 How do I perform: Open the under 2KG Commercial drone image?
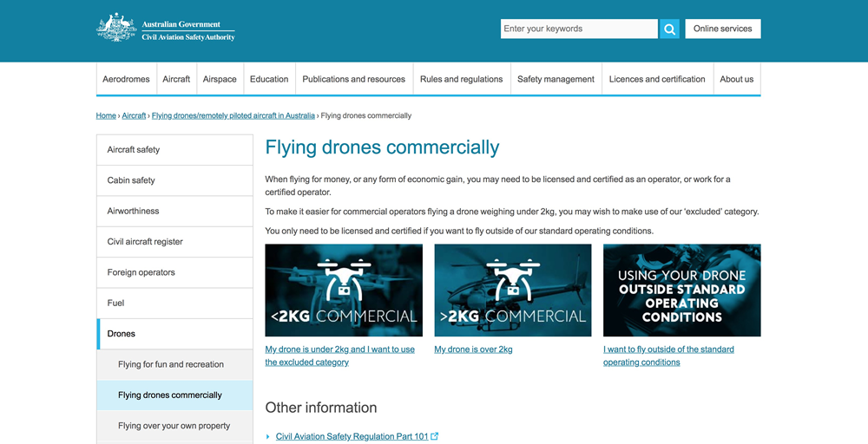344,290
